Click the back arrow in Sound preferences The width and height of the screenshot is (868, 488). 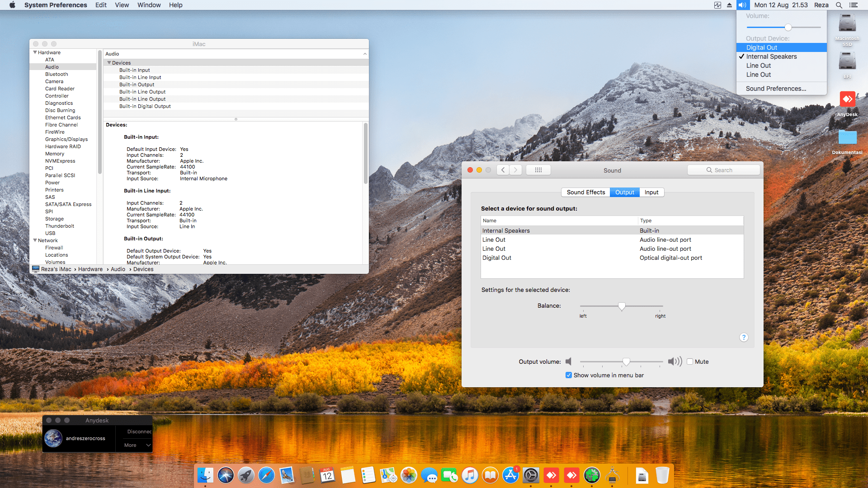503,170
